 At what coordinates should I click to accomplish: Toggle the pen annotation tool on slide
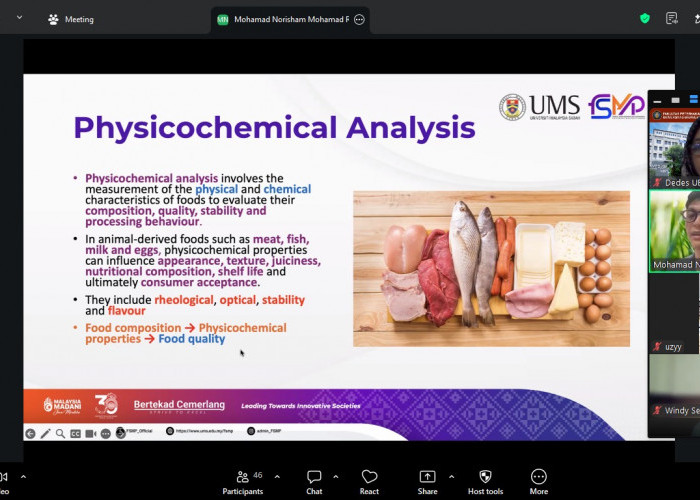click(x=45, y=433)
